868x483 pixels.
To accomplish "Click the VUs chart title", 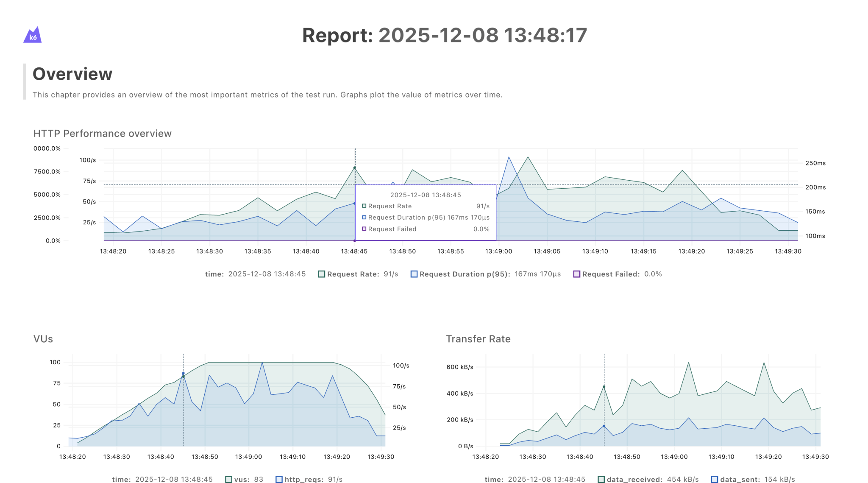I will (x=43, y=339).
